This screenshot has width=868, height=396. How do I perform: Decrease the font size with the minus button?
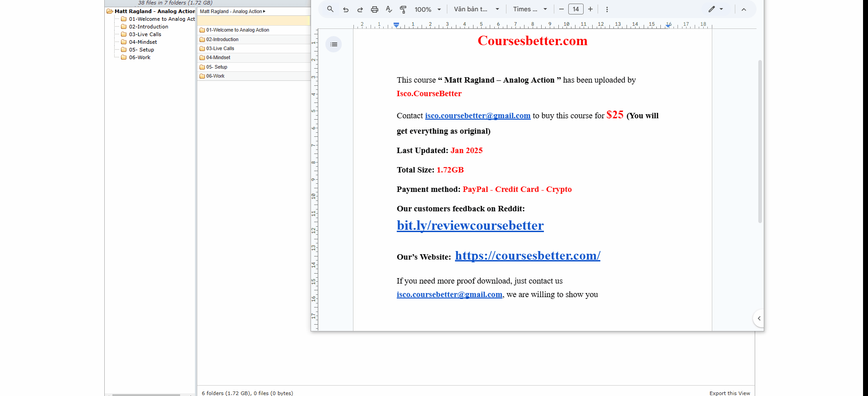(x=562, y=9)
